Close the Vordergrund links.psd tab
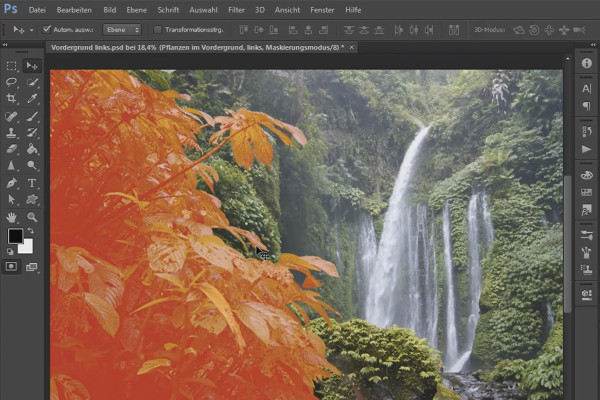Image resolution: width=600 pixels, height=400 pixels. click(x=352, y=47)
